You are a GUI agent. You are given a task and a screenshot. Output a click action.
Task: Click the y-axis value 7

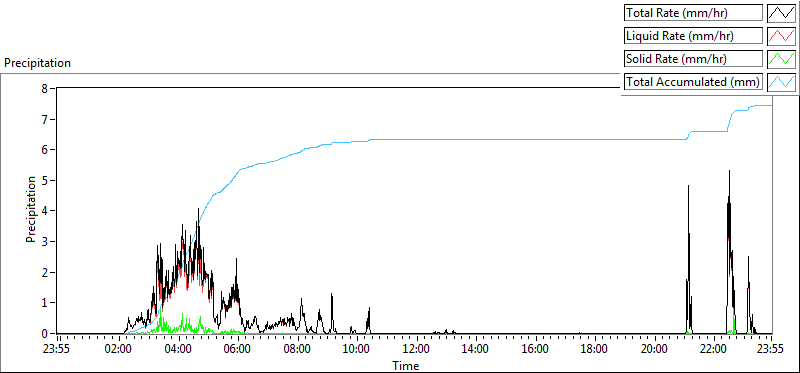[x=45, y=119]
